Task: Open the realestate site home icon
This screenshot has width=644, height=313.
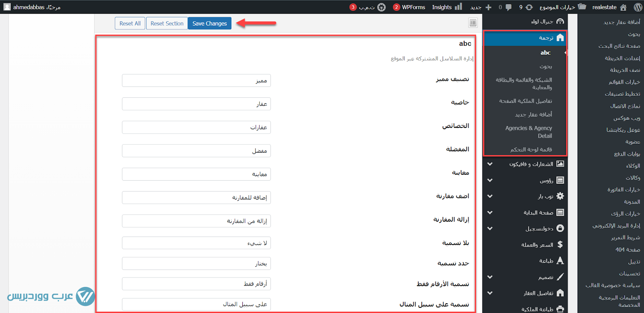Action: tap(623, 7)
